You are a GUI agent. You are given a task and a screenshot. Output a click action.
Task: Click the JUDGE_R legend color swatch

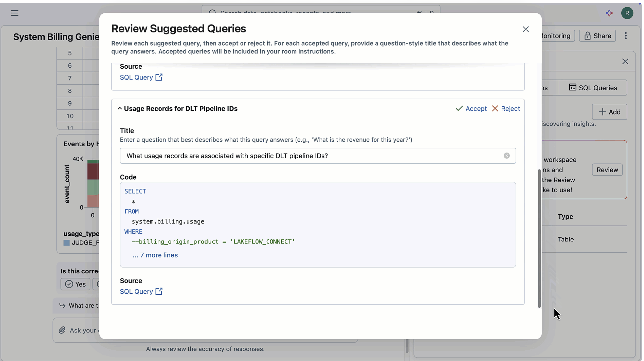point(66,243)
